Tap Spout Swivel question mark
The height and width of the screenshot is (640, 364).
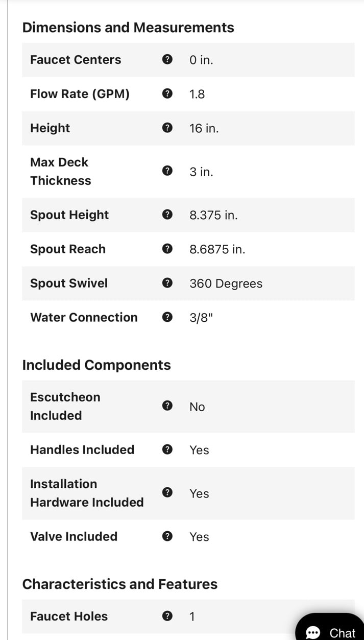point(167,283)
